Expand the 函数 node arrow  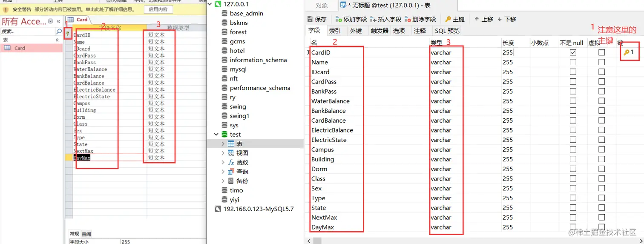223,163
